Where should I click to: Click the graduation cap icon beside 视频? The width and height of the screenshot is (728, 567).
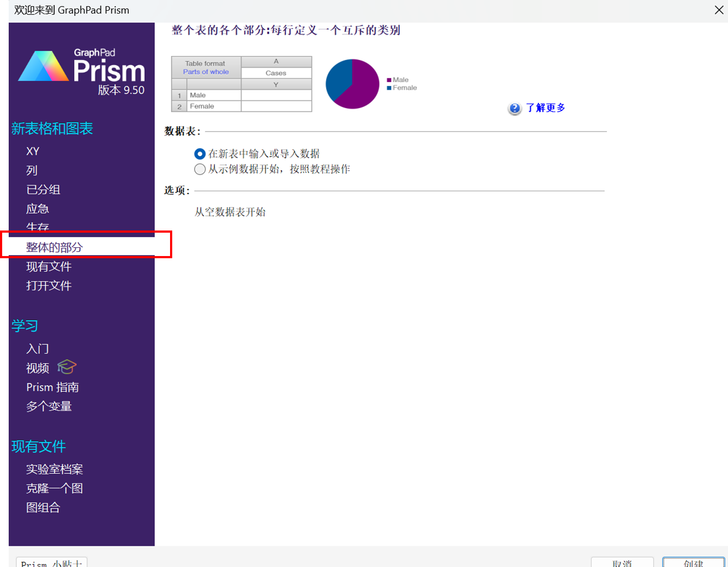click(67, 367)
